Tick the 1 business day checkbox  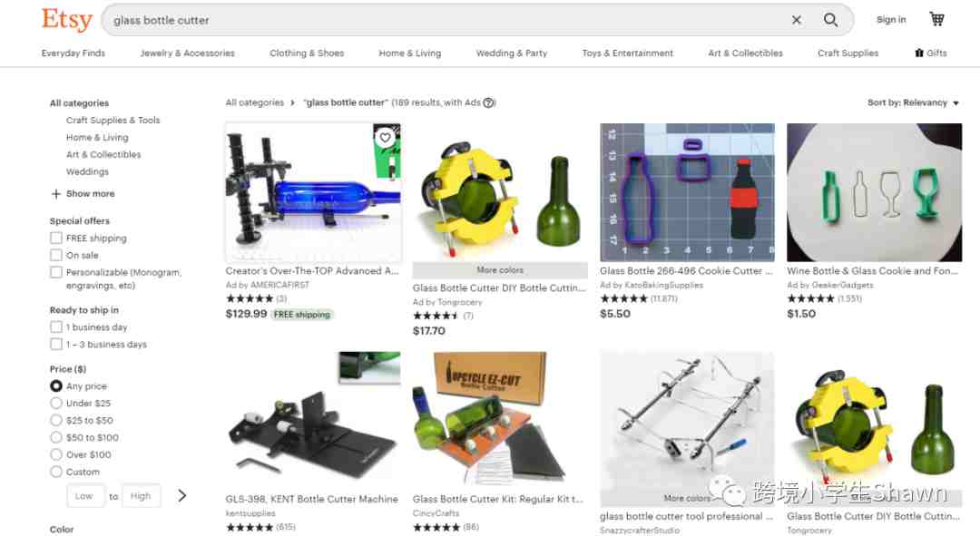[56, 326]
